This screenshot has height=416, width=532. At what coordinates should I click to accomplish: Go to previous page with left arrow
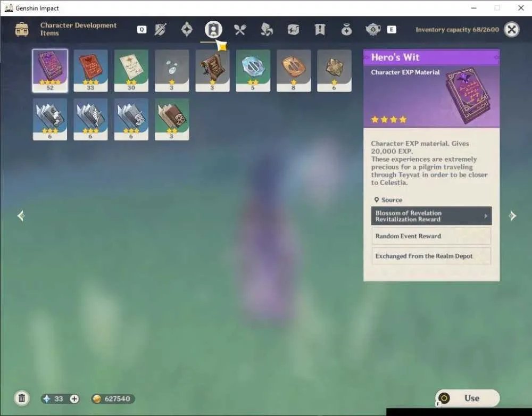(21, 216)
